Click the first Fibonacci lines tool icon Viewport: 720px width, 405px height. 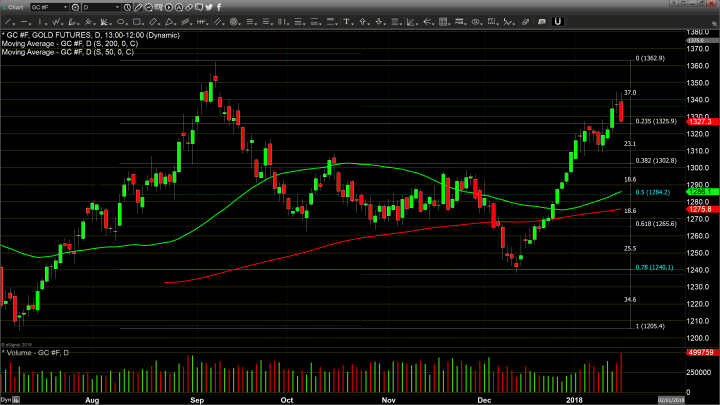pos(249,22)
